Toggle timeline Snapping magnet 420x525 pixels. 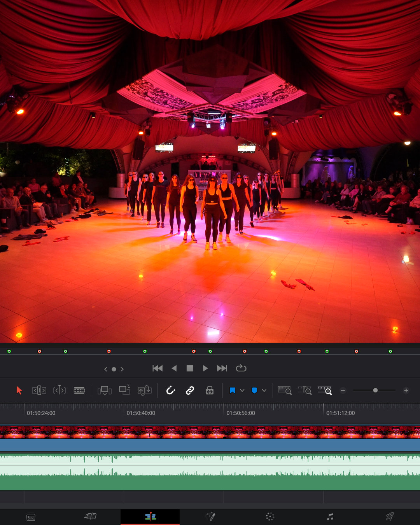170,390
